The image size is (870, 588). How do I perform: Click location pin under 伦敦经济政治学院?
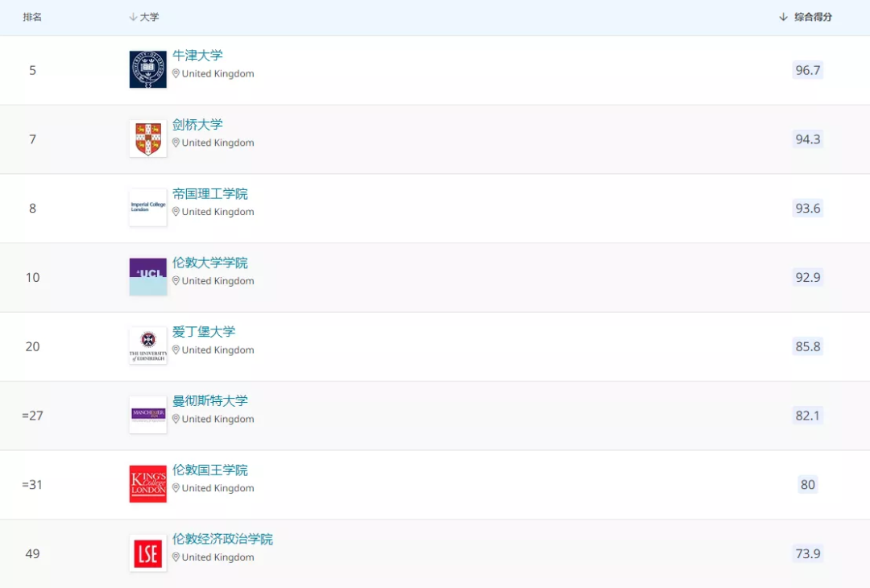176,557
